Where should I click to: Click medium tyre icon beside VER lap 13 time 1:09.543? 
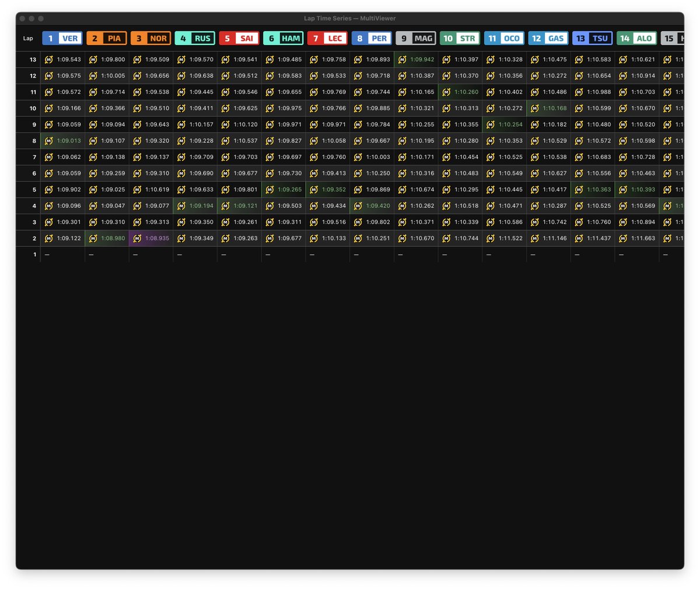click(x=49, y=60)
